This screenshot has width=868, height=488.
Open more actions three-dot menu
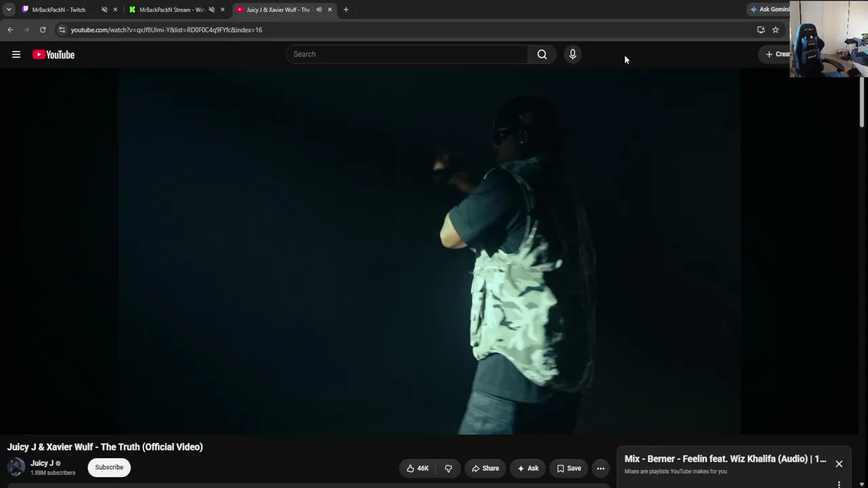[x=600, y=468]
